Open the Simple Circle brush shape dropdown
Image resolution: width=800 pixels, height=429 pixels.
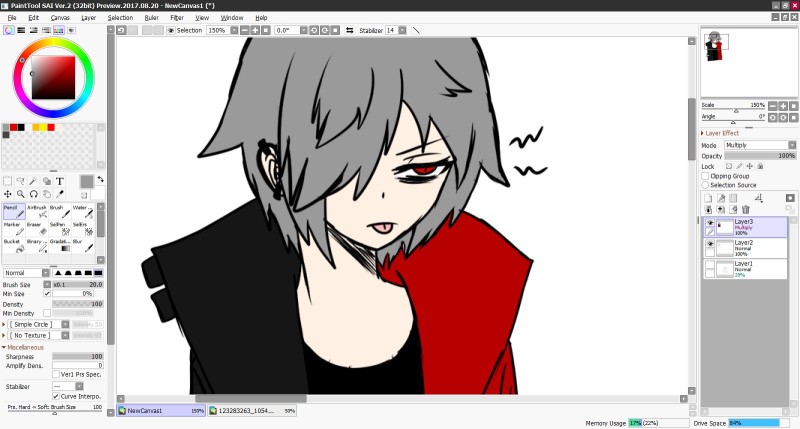click(39, 324)
